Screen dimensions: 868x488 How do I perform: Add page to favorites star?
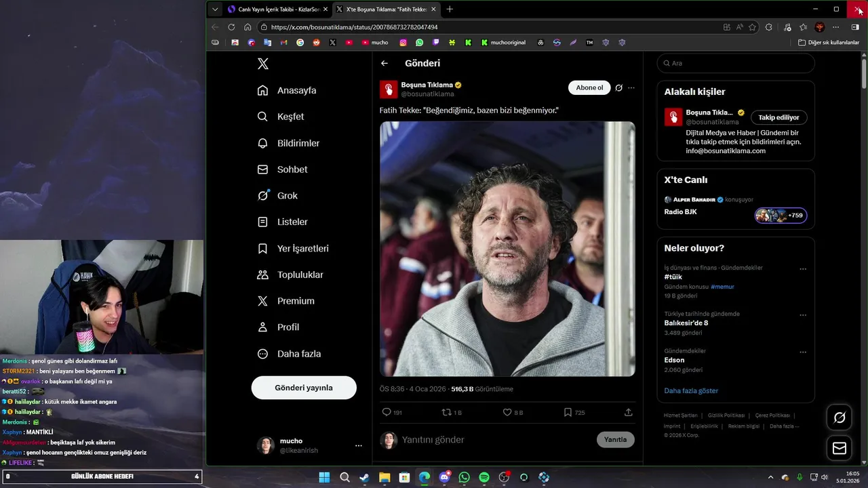click(x=752, y=27)
